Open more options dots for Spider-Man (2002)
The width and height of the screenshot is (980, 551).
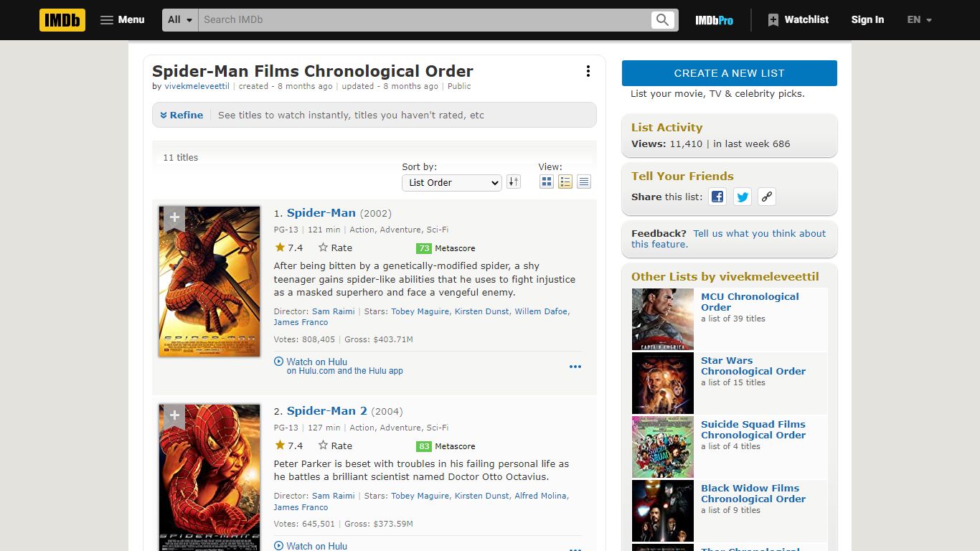(575, 367)
